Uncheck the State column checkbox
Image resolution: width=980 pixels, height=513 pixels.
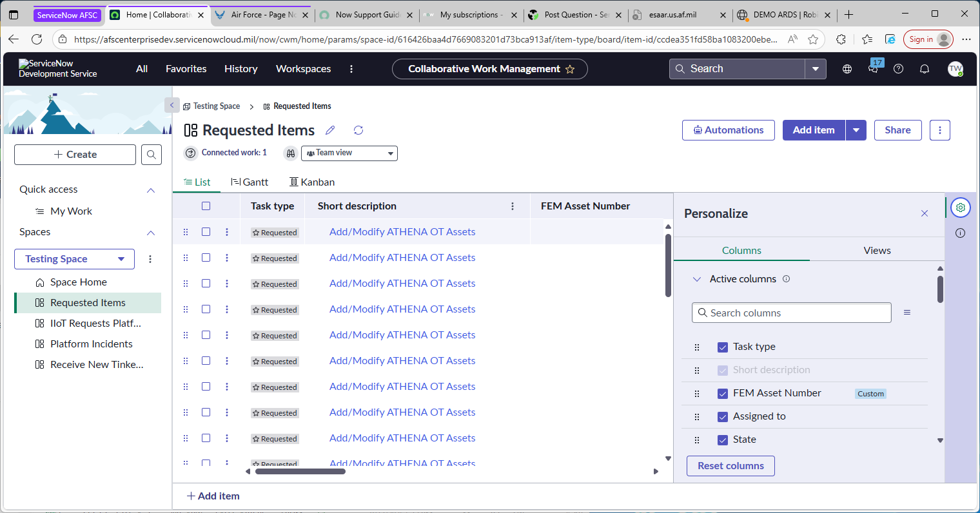pos(723,440)
